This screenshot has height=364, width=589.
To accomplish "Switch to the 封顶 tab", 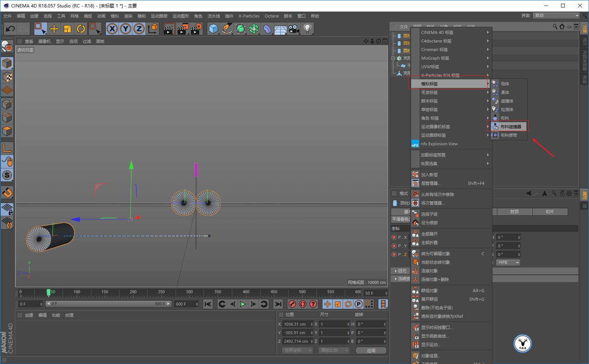I will coord(514,212).
